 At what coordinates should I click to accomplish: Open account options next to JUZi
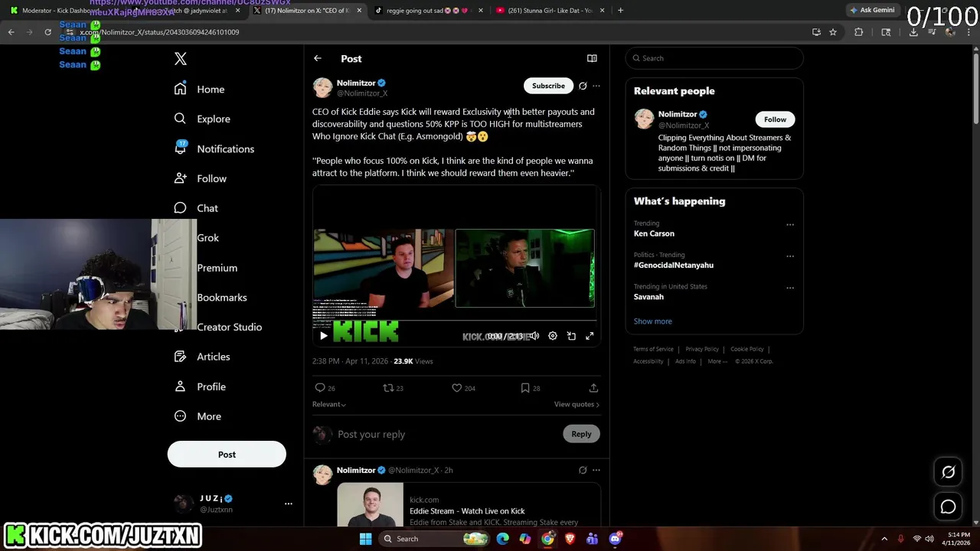tap(289, 504)
